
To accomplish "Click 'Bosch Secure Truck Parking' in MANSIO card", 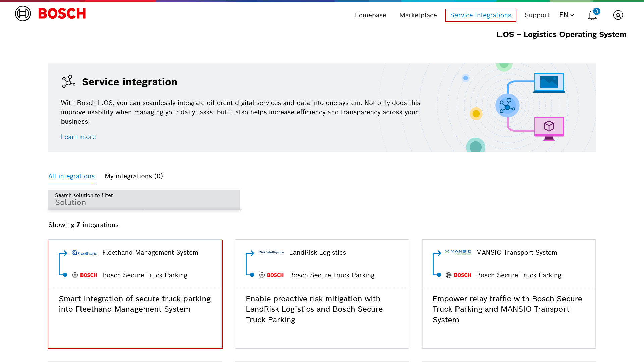I will coord(519,275).
